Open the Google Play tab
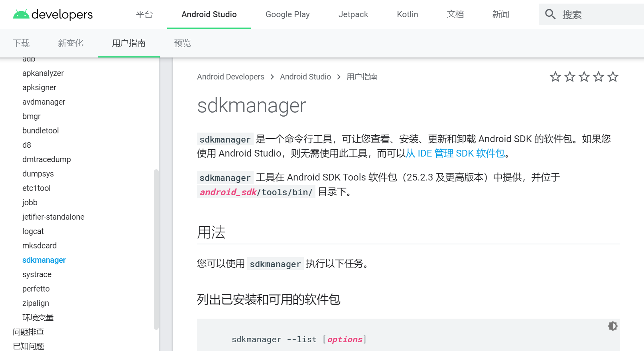Screen dimensions: 644x351 [288, 14]
